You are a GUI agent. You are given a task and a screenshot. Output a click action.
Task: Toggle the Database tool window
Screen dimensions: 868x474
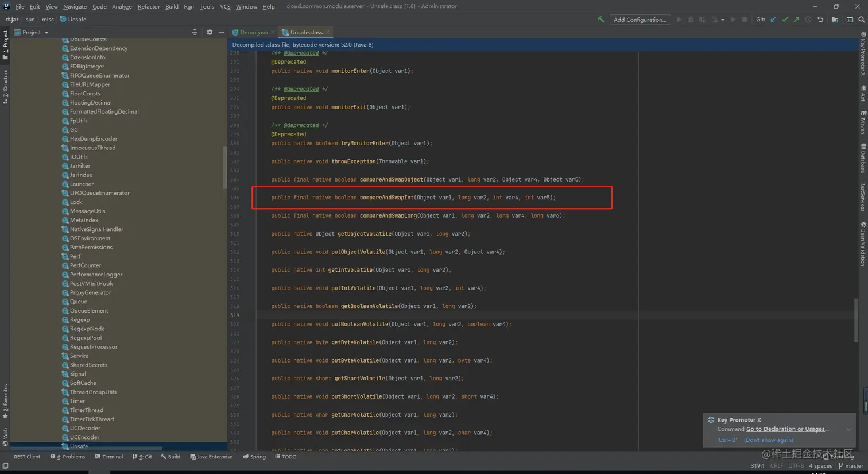coord(863,158)
